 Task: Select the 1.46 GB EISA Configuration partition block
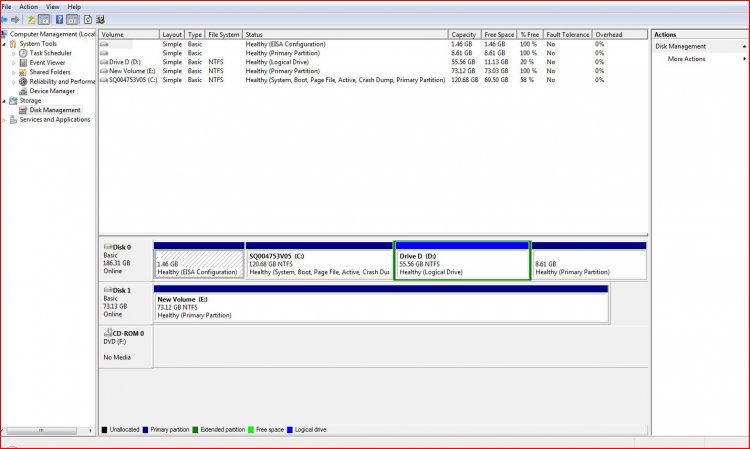(199, 261)
